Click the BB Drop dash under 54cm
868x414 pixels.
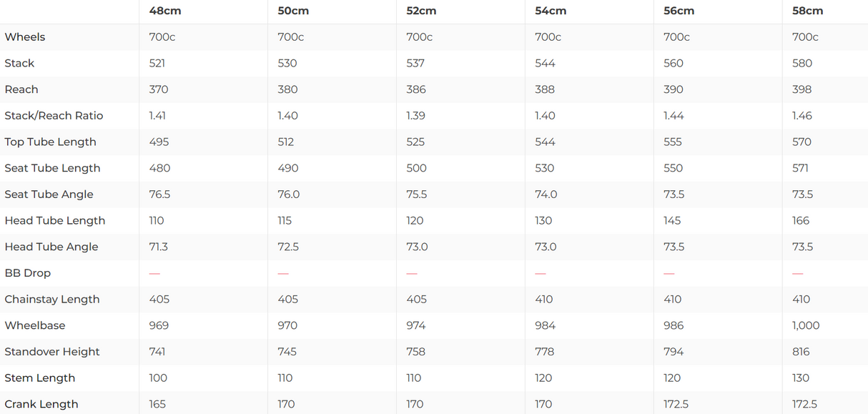pyautogui.click(x=541, y=273)
